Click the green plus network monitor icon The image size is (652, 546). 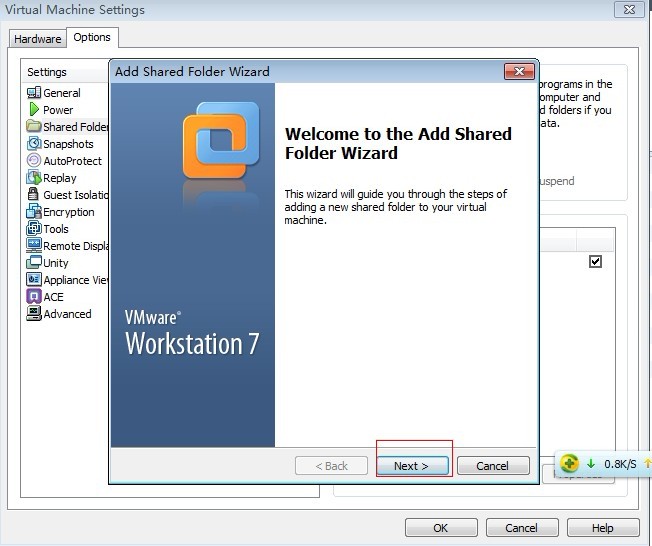(x=569, y=463)
